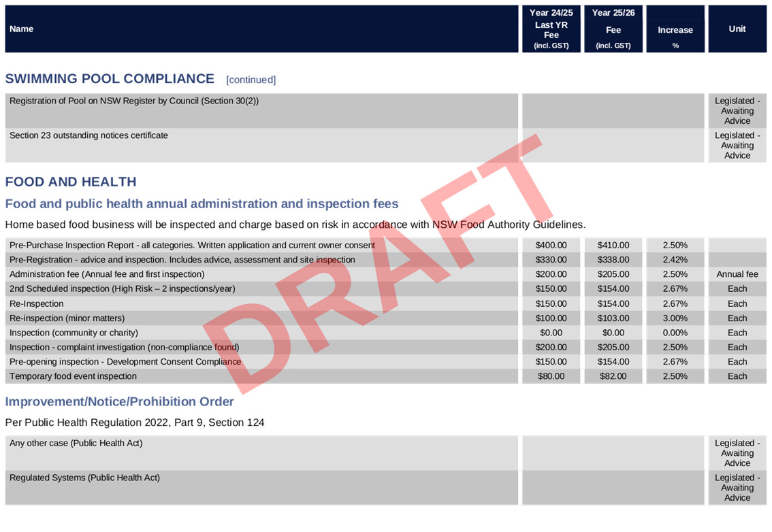Select 'Pre-Purchase Inspection Report' row name

tap(192, 245)
